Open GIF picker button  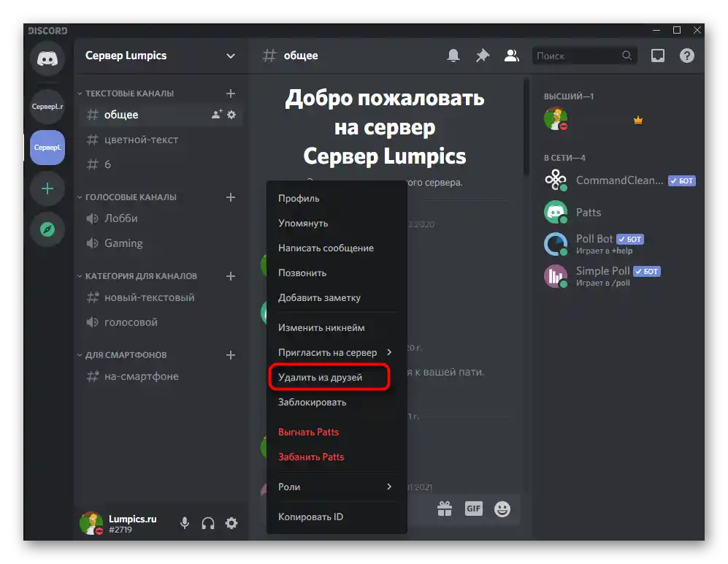click(474, 508)
